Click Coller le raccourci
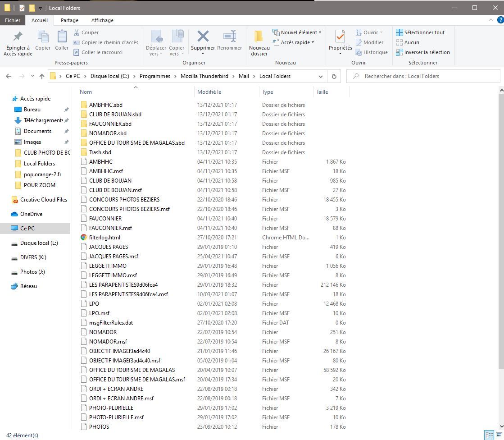Screen dimensions: 504x440 (x=98, y=52)
